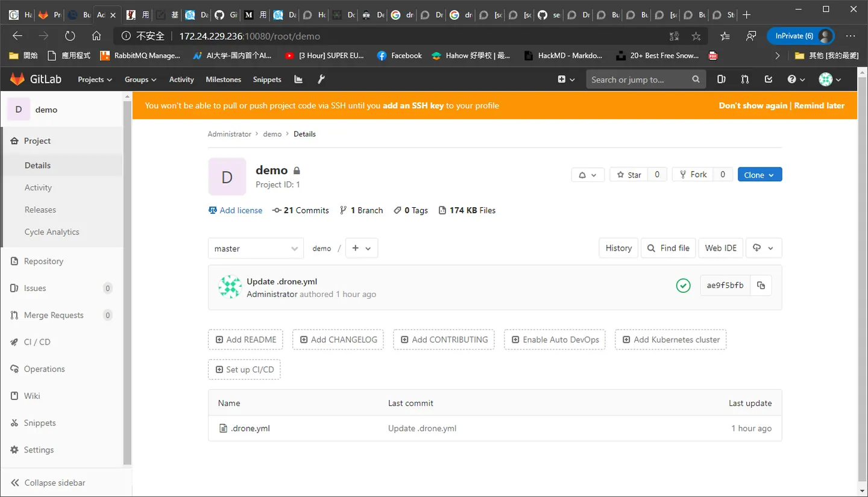Open the to-do list icon in navbar
Viewport: 868px width, 497px height.
(x=769, y=80)
